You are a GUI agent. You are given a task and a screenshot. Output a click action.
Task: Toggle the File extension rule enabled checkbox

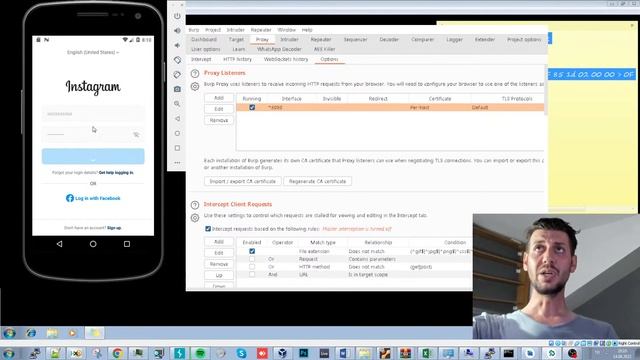[x=252, y=251]
